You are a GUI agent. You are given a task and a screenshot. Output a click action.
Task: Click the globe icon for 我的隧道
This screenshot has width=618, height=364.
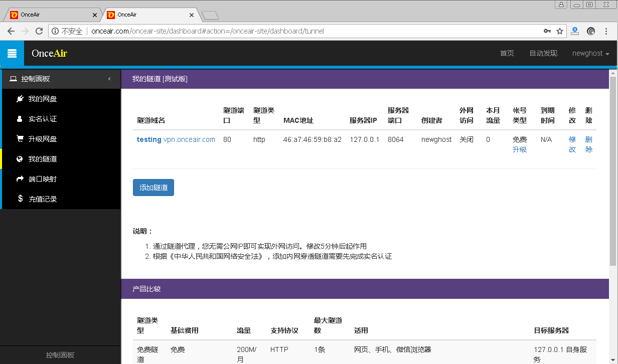[x=20, y=159]
